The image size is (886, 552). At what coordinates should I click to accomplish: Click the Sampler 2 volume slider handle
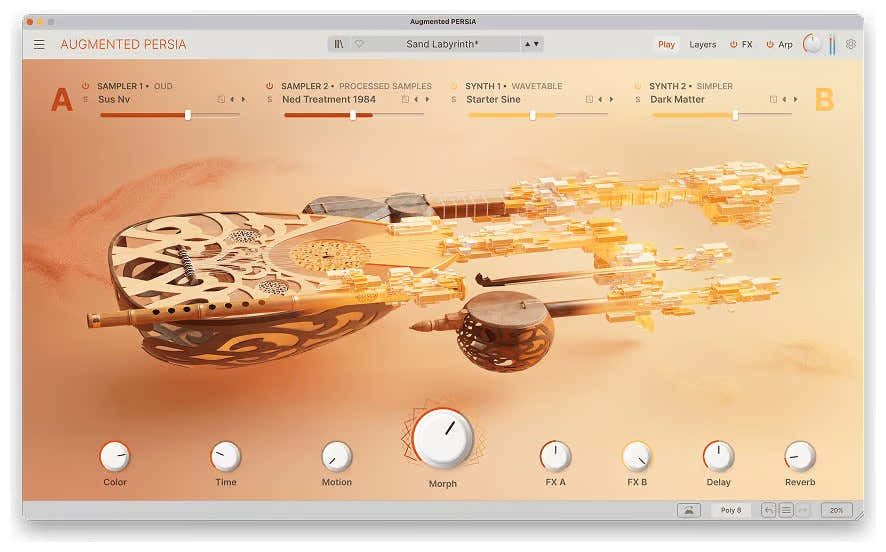click(353, 115)
